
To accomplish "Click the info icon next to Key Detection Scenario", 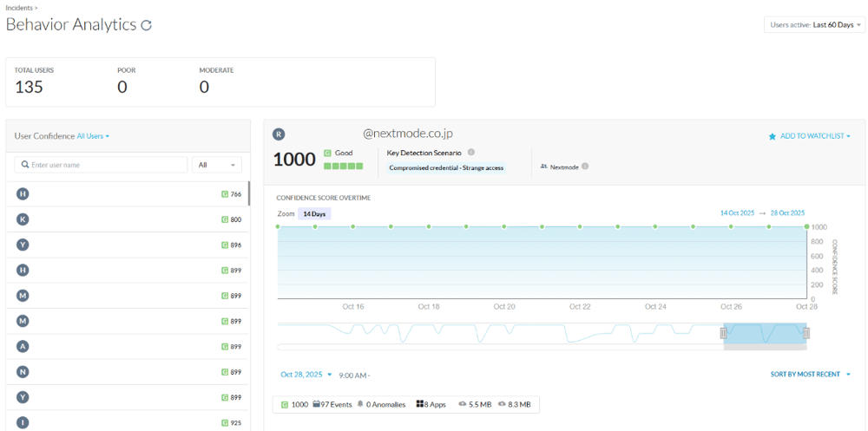I will pos(471,152).
